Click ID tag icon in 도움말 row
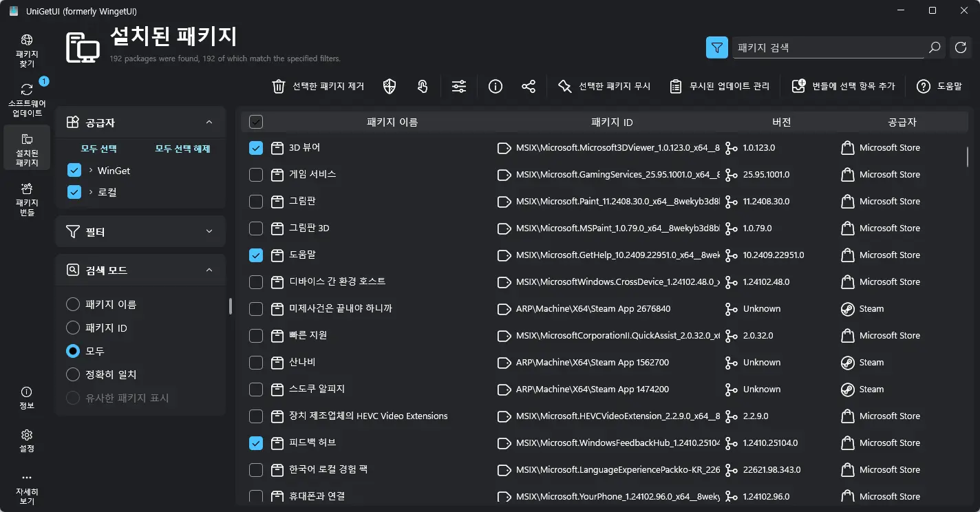The height and width of the screenshot is (512, 980). point(504,255)
